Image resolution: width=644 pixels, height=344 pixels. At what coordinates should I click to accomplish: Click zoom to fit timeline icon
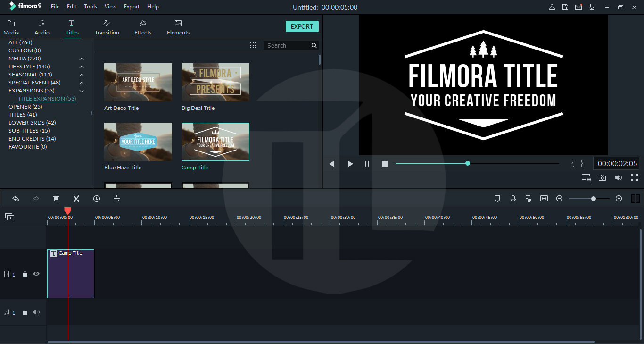click(544, 199)
